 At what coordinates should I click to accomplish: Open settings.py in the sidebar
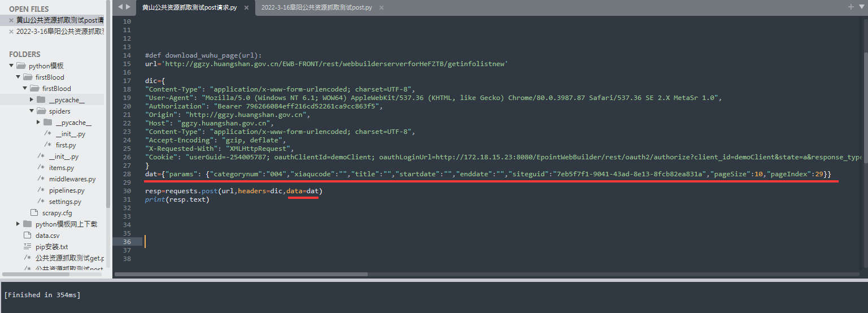65,202
